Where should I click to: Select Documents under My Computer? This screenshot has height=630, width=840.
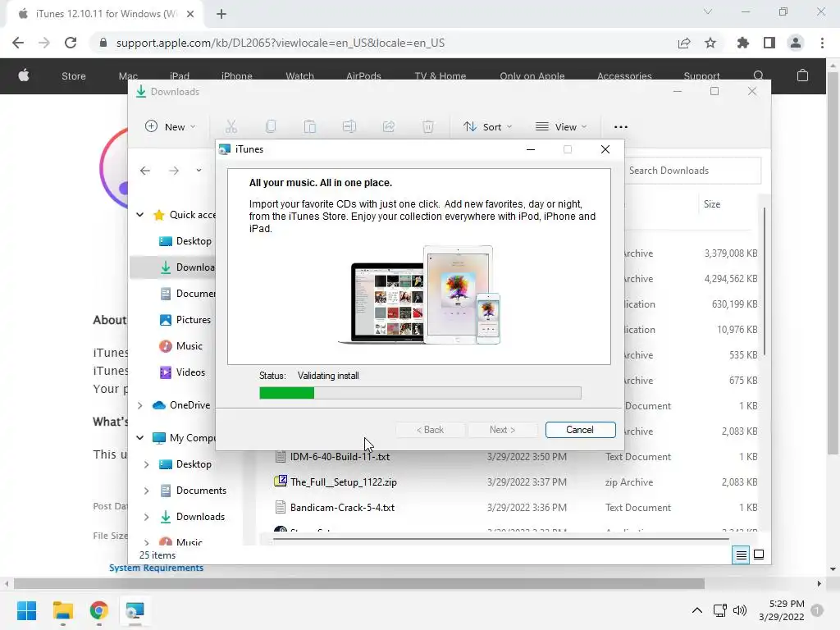point(193,491)
